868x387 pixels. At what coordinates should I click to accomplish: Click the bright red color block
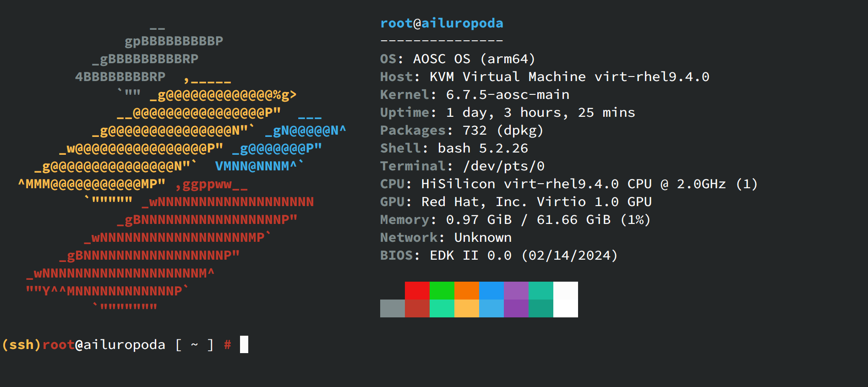417,290
